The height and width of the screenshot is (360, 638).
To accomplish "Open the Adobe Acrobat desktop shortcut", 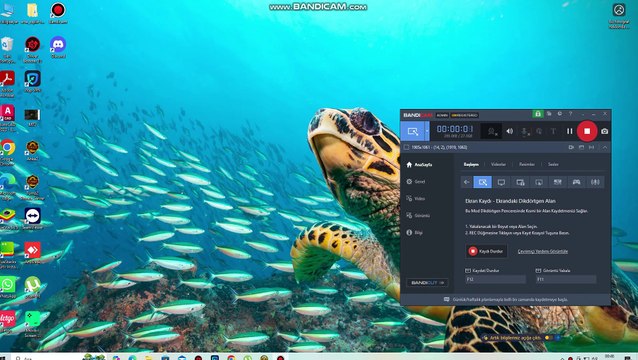I will [7, 83].
